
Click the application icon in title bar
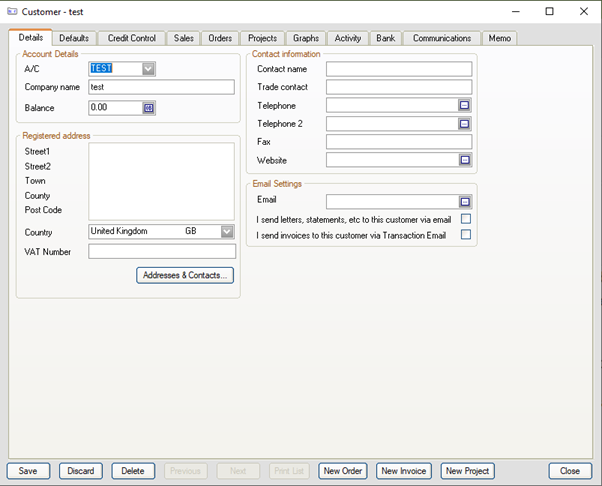tap(11, 12)
